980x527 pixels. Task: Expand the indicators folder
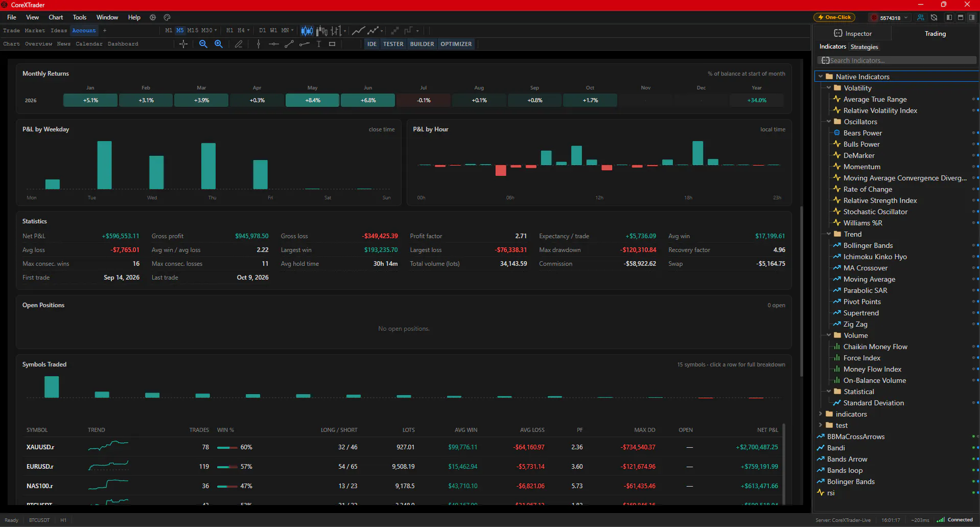pos(821,414)
